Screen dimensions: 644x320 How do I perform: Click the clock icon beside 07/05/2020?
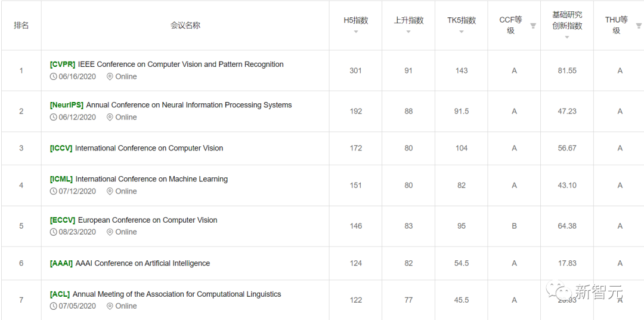pyautogui.click(x=54, y=306)
